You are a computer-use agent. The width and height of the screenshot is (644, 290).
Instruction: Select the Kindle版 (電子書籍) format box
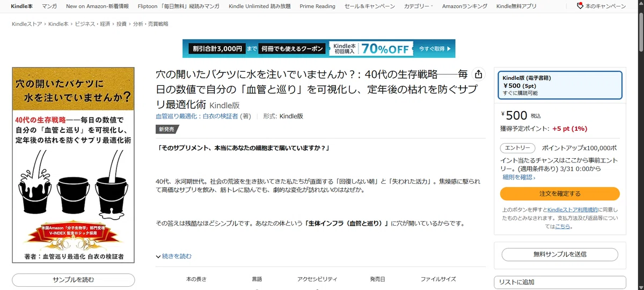tap(560, 85)
